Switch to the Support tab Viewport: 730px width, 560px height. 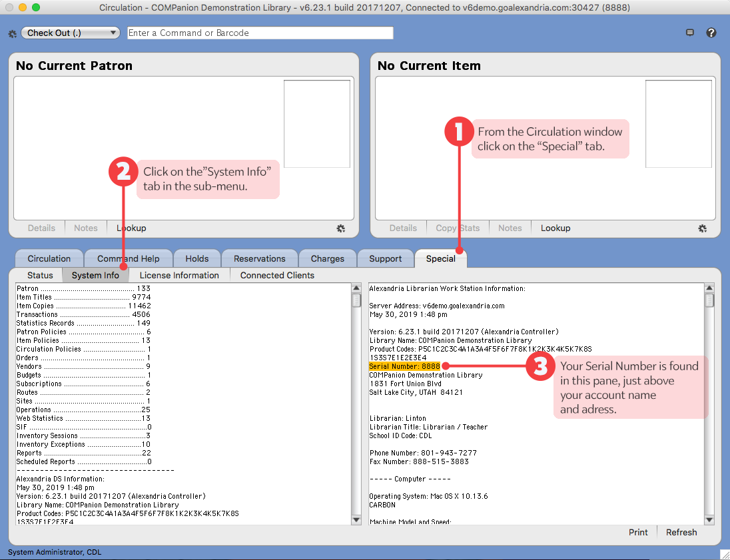click(x=386, y=258)
